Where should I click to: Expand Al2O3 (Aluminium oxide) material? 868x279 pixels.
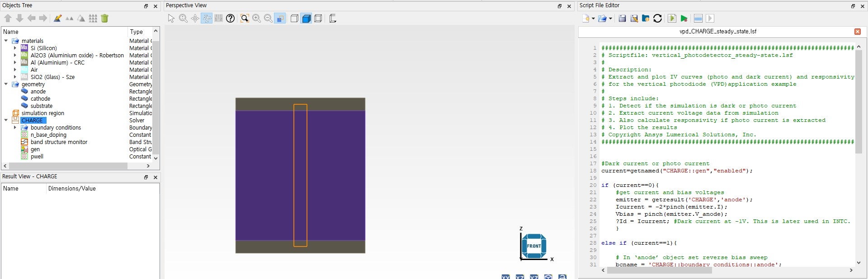(x=15, y=55)
